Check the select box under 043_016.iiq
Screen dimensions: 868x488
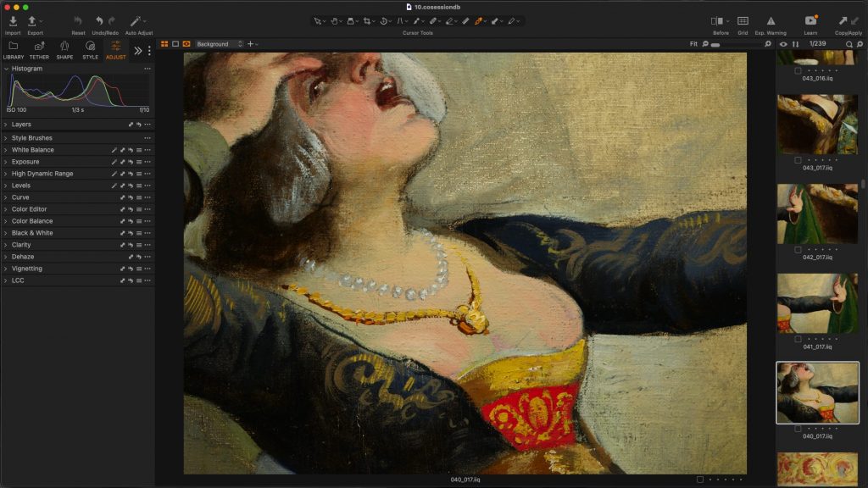(798, 70)
